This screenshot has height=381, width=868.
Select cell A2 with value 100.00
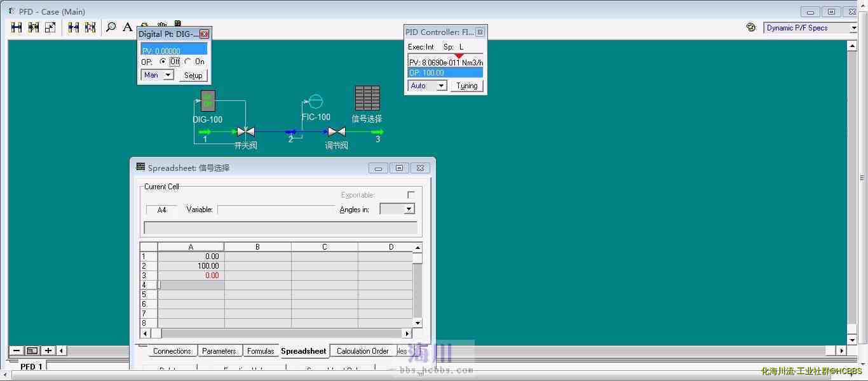(x=191, y=266)
